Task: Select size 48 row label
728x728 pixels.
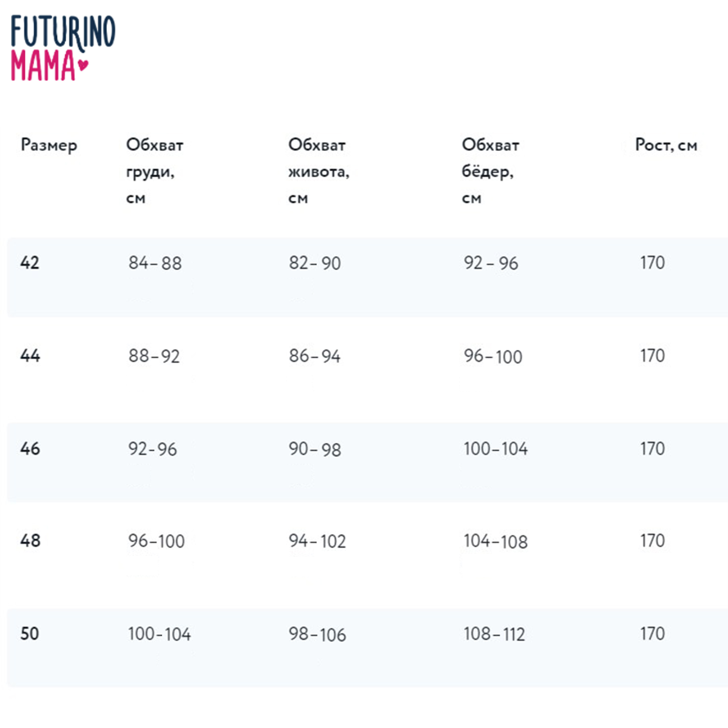Action: (30, 541)
